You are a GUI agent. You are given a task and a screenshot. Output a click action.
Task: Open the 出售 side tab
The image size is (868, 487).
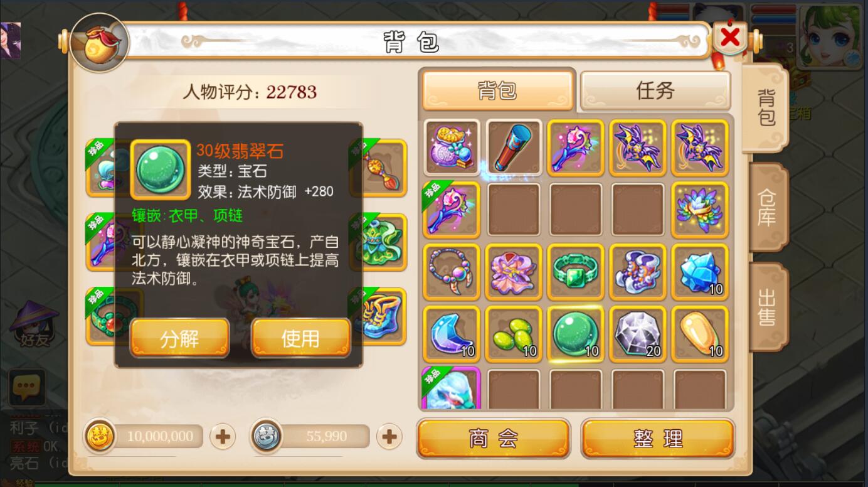(766, 307)
